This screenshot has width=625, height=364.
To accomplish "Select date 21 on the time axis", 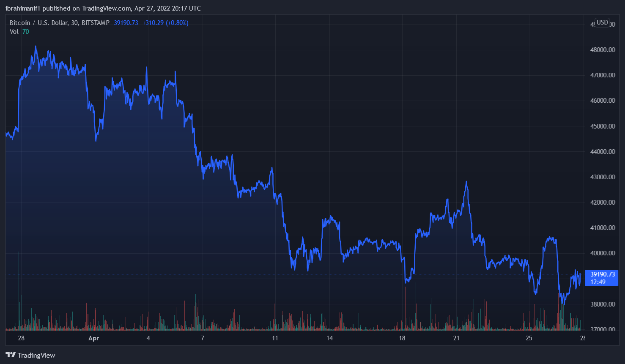I will 456,338.
